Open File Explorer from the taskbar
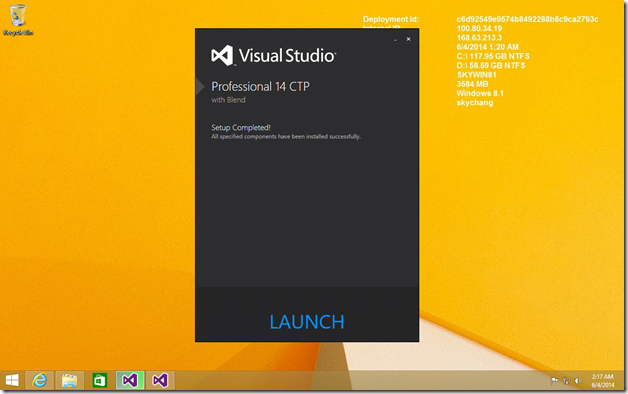628x394 pixels. point(70,380)
